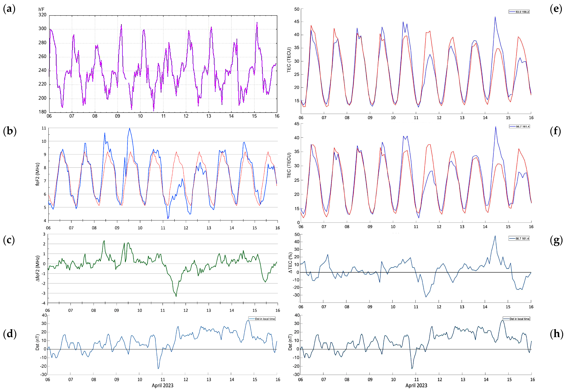Click the ΔTEC maximum peak near day 14

point(495,236)
